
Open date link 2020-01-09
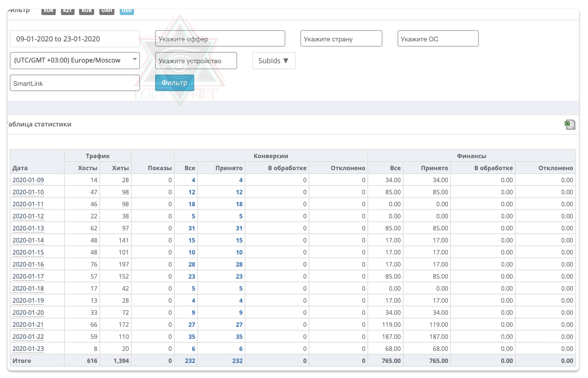pos(28,180)
